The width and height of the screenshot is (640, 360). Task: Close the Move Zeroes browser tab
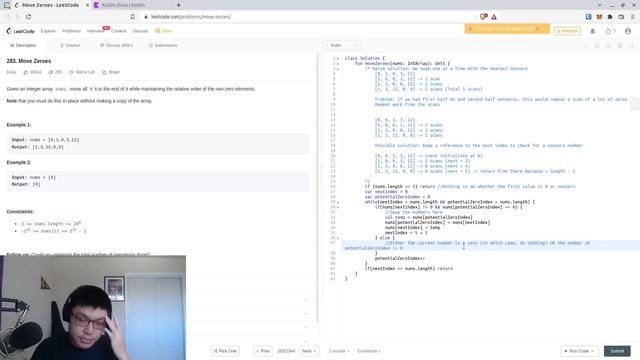click(87, 5)
